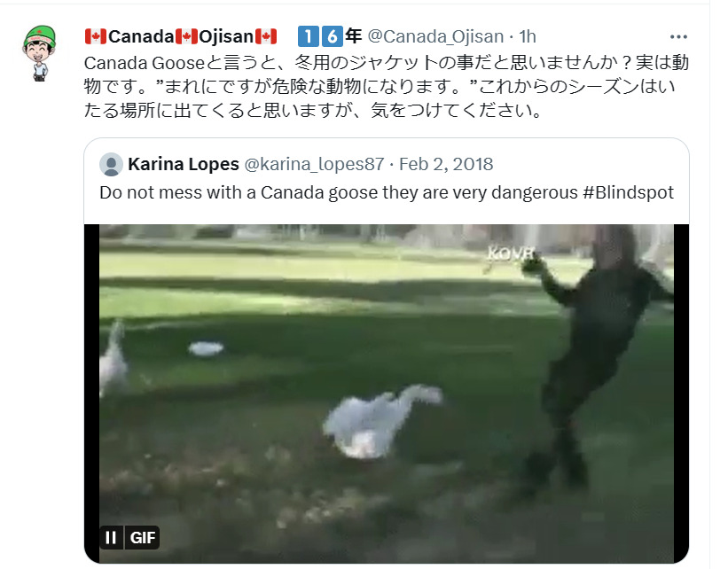Screen dimensions: 728x569
Task: Click the blue 16年 badge in the name
Action: pos(330,36)
